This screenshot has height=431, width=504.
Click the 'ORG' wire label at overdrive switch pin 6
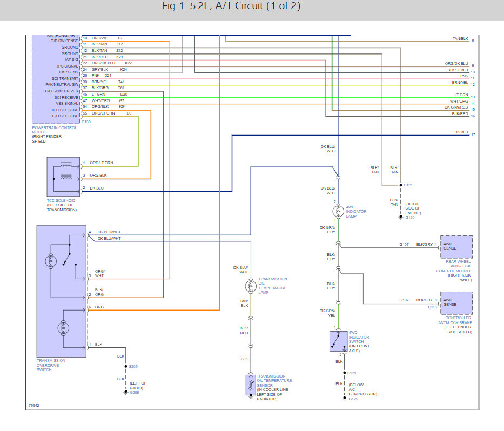(99, 307)
